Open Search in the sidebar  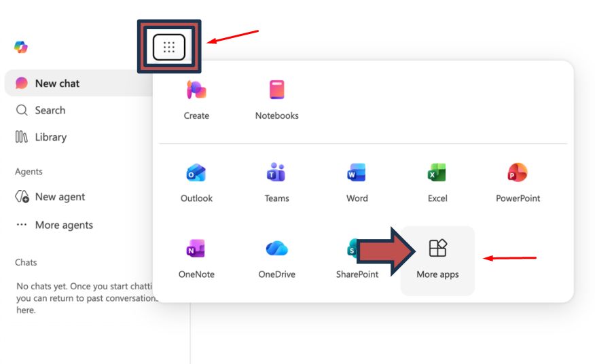50,111
